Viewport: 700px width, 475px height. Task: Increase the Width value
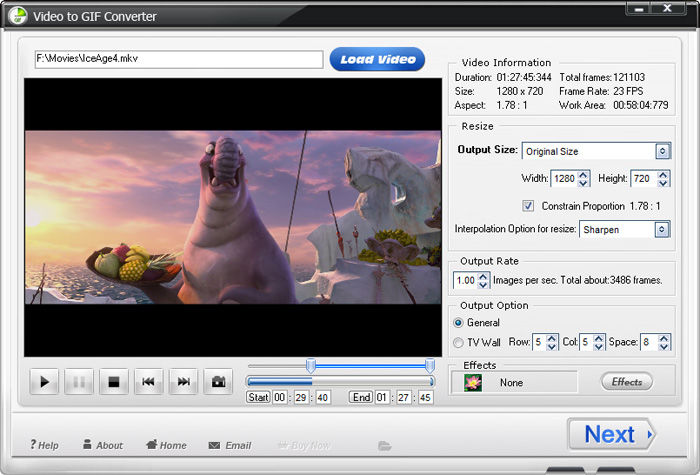[583, 175]
